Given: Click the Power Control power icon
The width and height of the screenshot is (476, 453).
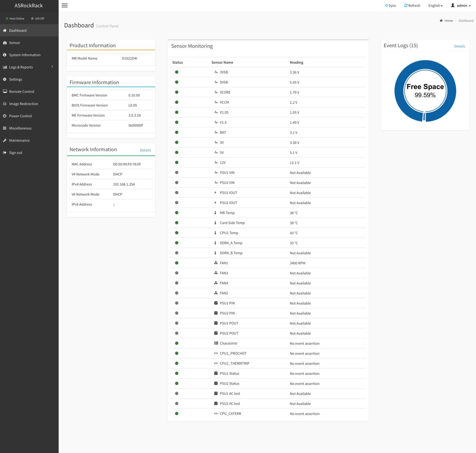Looking at the screenshot, I should [x=5, y=116].
